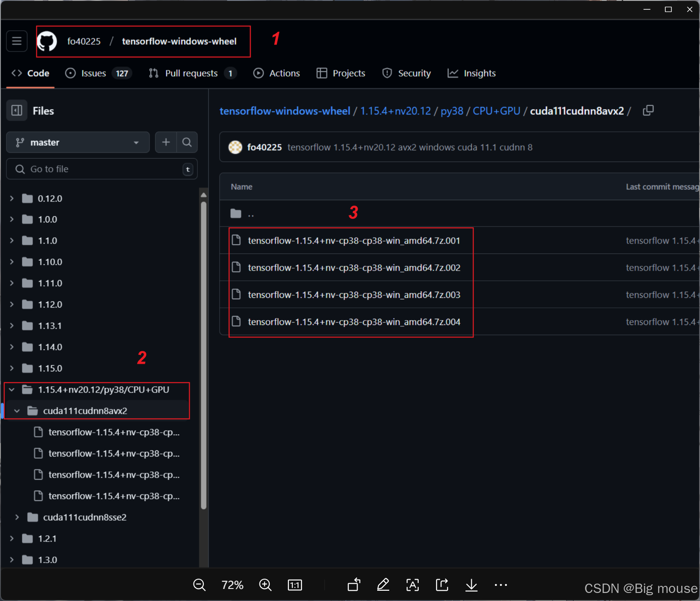Open the more options ellipsis menu
This screenshot has height=601, width=700.
point(501,585)
